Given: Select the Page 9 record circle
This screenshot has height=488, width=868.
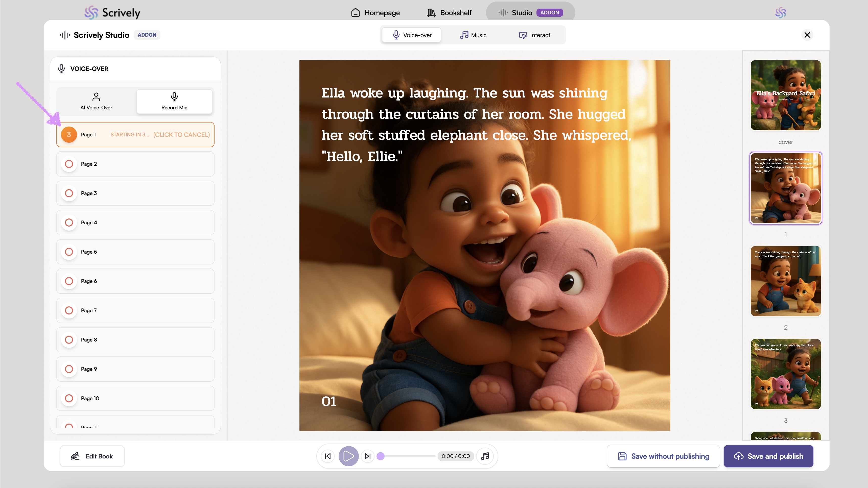Looking at the screenshot, I should coord(69,369).
